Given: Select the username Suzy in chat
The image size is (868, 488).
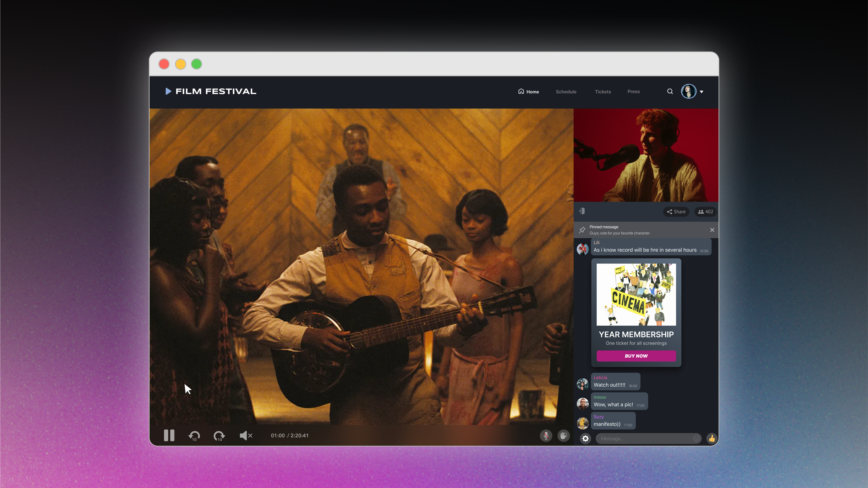Looking at the screenshot, I should [x=598, y=417].
